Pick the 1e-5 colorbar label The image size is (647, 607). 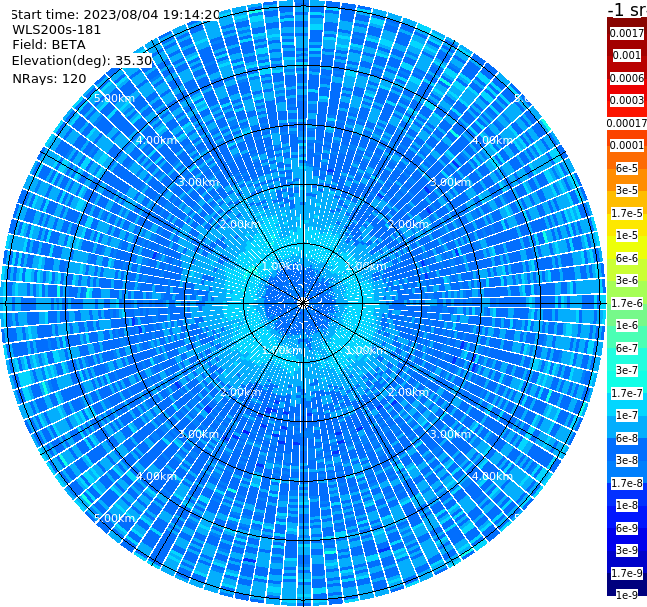click(627, 235)
